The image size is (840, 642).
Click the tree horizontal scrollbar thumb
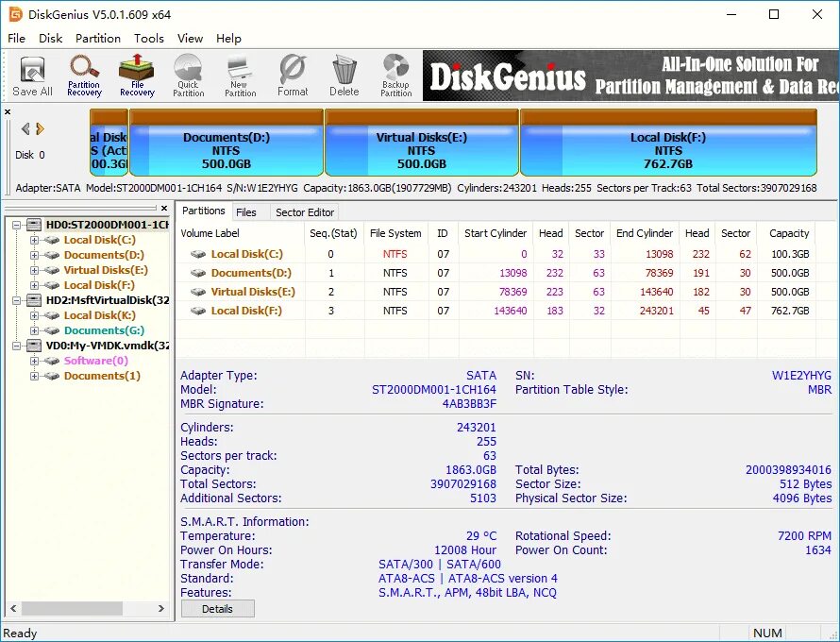point(71,608)
